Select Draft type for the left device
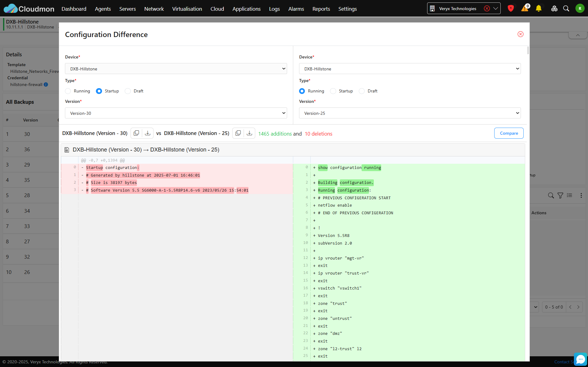This screenshot has height=367, width=588. click(x=128, y=91)
